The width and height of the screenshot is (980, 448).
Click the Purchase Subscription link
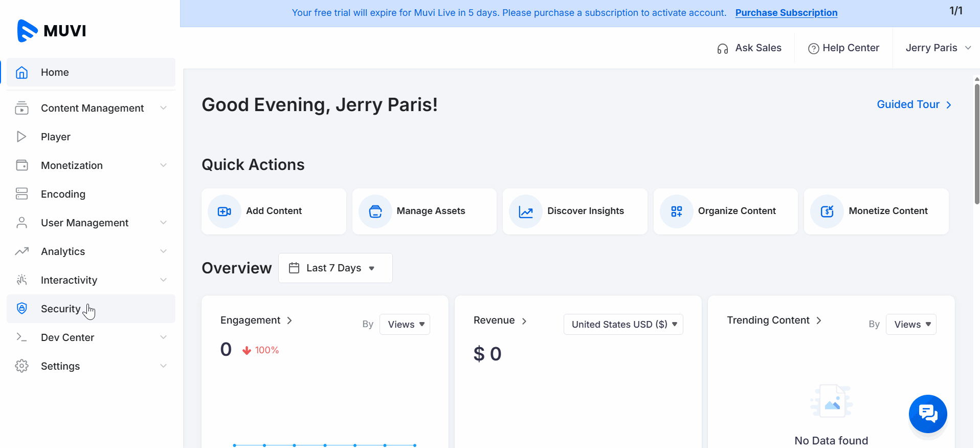(786, 13)
